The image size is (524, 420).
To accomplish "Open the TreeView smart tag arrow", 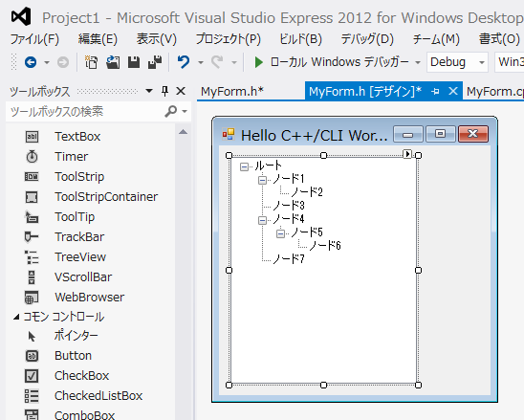I will click(x=407, y=154).
